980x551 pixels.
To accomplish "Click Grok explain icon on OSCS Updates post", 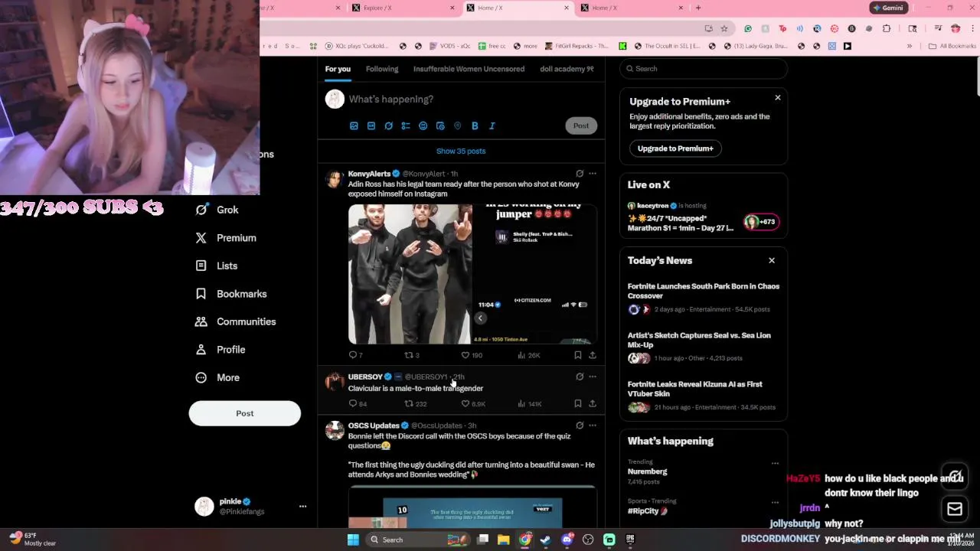I will pyautogui.click(x=580, y=425).
